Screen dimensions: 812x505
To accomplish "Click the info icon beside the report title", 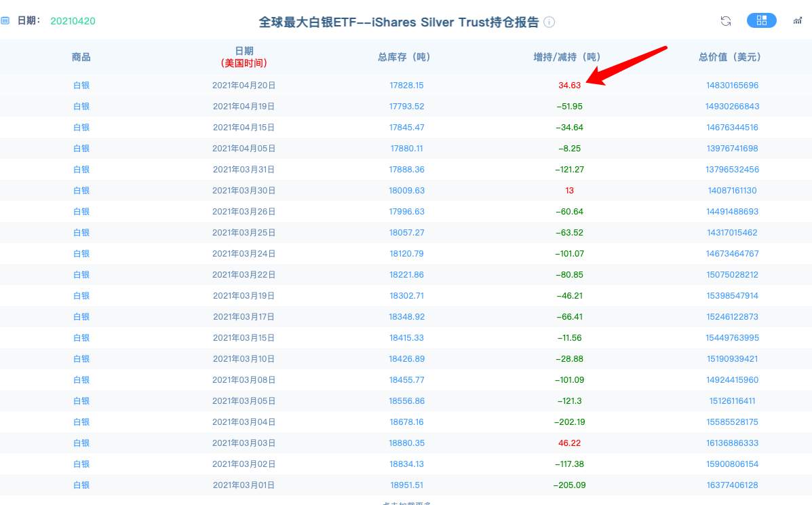I will pyautogui.click(x=549, y=22).
